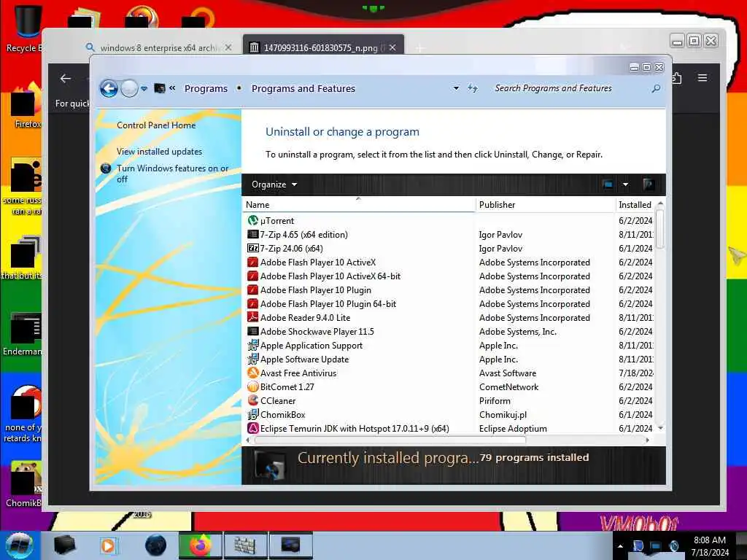Click the brick wall taskbar icon

[245, 545]
